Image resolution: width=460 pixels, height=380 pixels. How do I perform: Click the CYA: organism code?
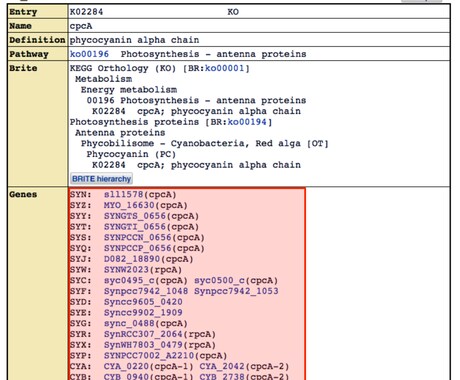[80, 366]
